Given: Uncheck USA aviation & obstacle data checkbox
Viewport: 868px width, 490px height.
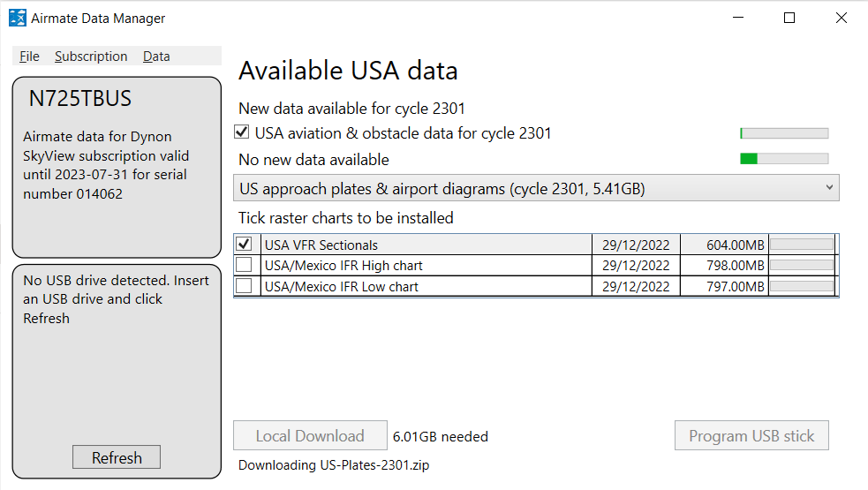Looking at the screenshot, I should (242, 133).
